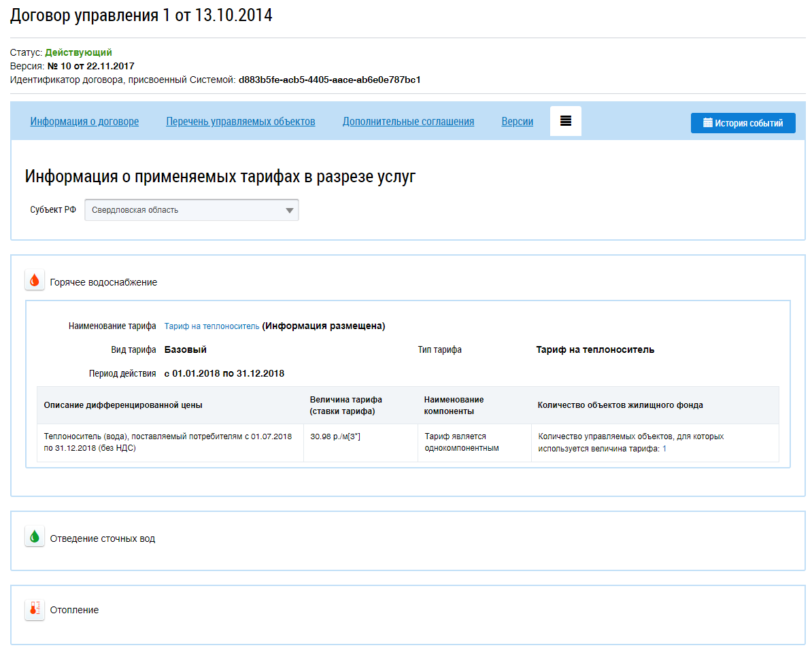Select the Версии tab
The height and width of the screenshot is (652, 812).
(x=517, y=122)
